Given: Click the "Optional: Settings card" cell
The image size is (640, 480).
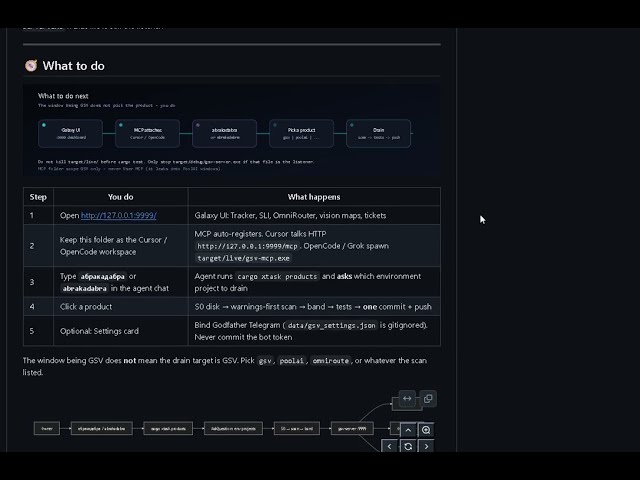Looking at the screenshot, I should pyautogui.click(x=120, y=331).
